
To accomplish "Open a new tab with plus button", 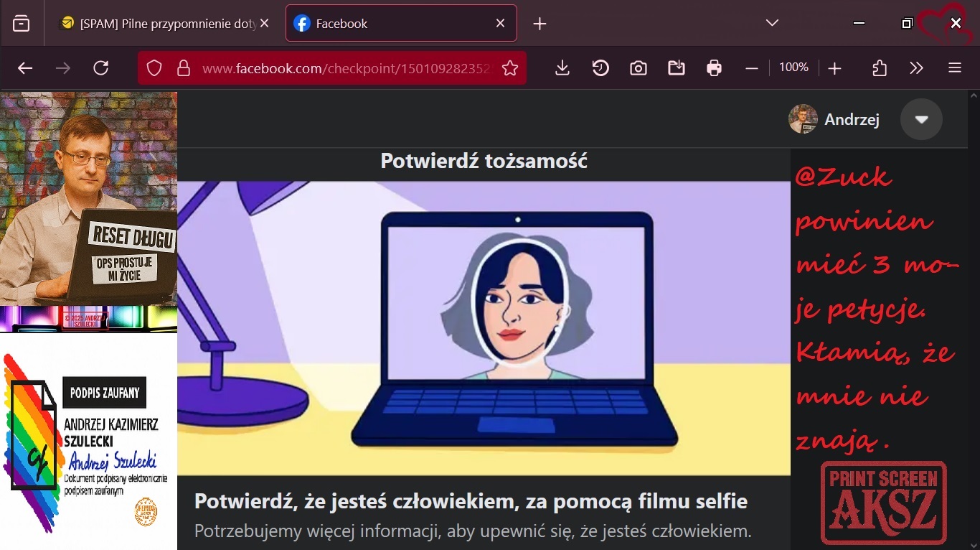I will coord(540,24).
